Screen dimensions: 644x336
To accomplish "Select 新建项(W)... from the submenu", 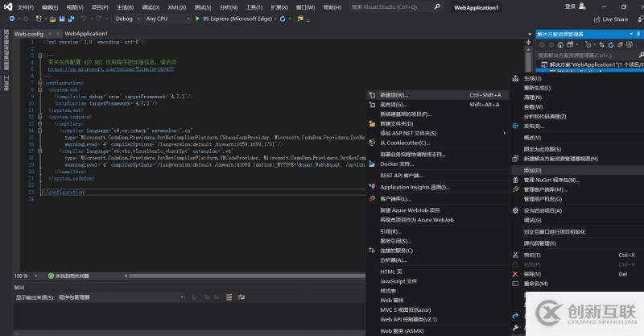I will [x=394, y=94].
